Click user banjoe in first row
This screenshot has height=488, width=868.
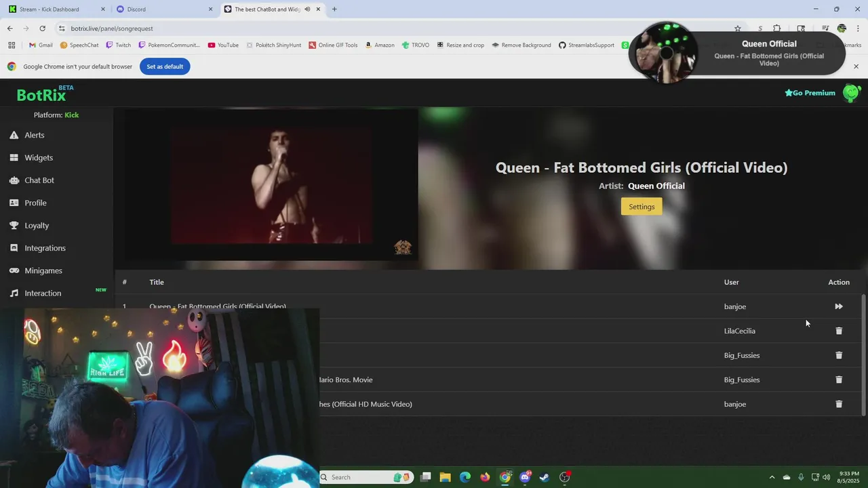(x=735, y=306)
